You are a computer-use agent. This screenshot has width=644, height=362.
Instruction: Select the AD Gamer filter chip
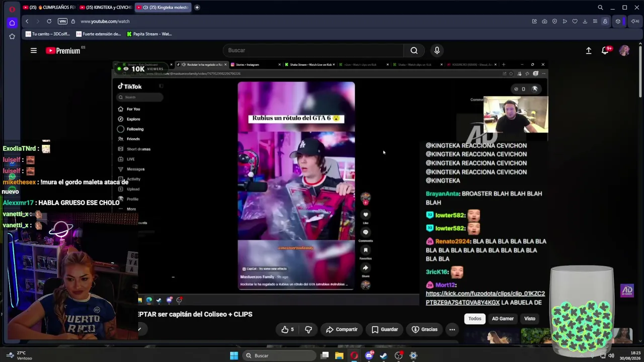[x=503, y=318]
